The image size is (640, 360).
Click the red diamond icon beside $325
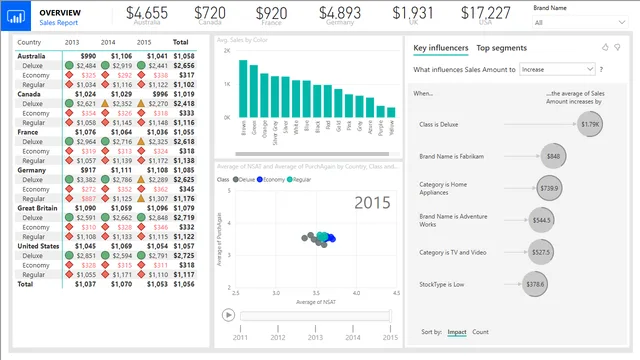click(x=69, y=75)
